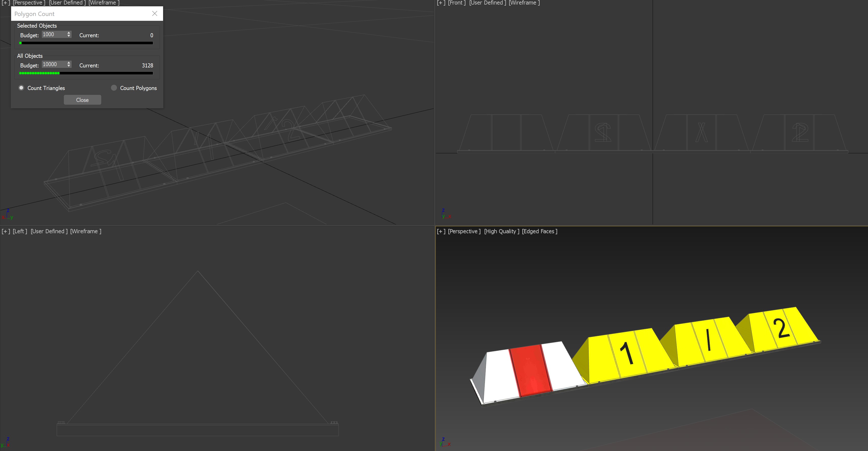
Task: Open the [Edged Faces] shading menu
Action: click(x=540, y=231)
